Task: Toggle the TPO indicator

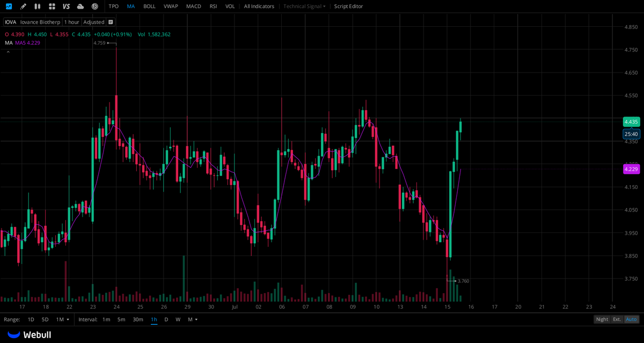Action: coord(113,6)
